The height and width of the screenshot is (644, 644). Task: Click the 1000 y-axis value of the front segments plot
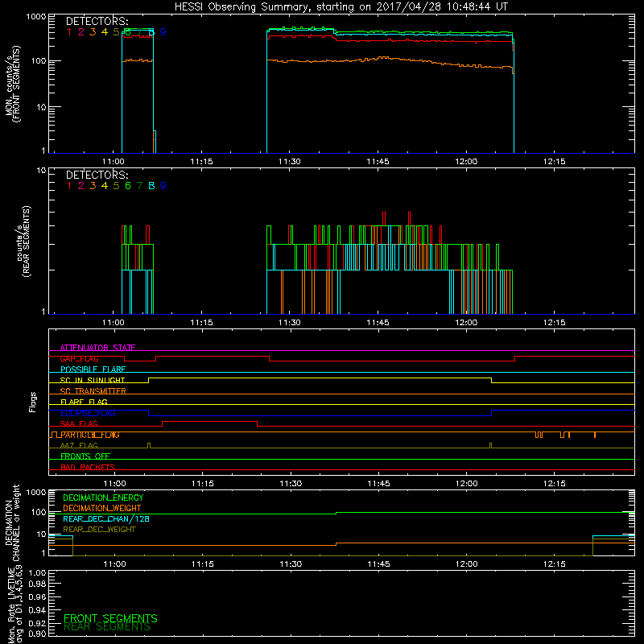(36, 17)
